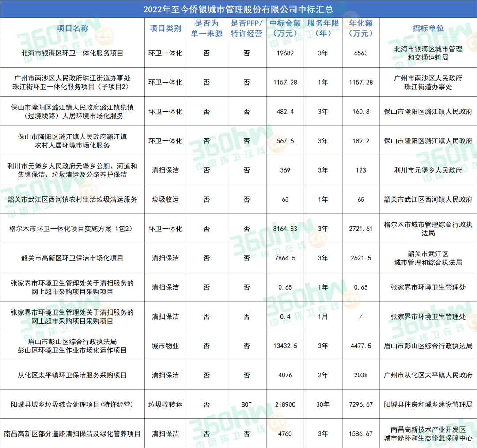This screenshot has height=448, width=477.
Task: Select project 北海市银海区环卫一体化服务项目
Action: click(x=72, y=53)
